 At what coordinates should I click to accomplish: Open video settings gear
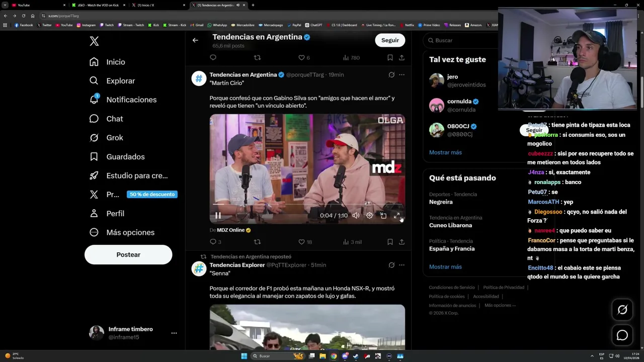click(369, 215)
